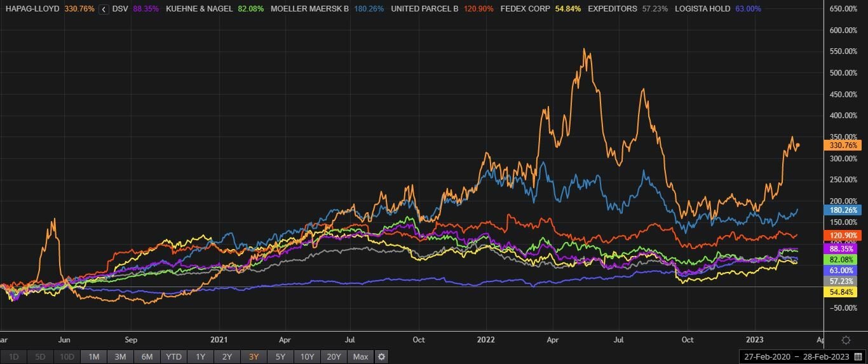Choose the 2Y time range

227,357
